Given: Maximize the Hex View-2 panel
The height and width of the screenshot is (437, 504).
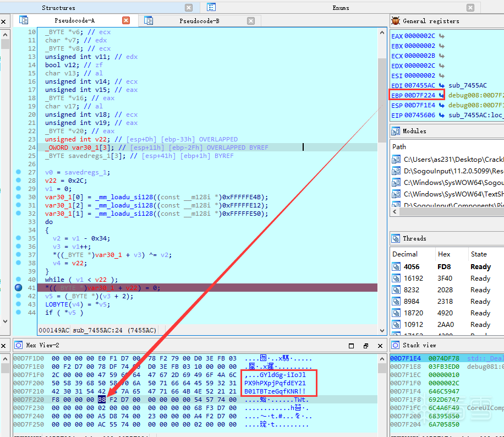Looking at the screenshot, I should point(352,346).
